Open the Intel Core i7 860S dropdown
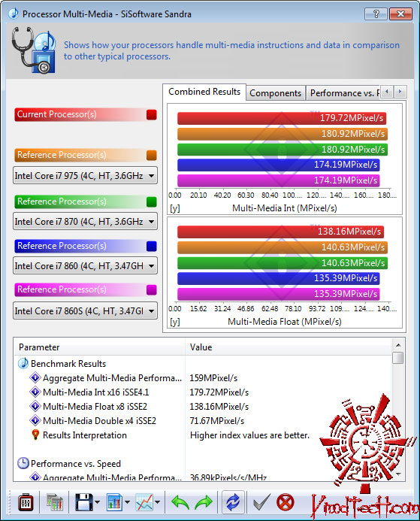Image resolution: width=420 pixels, height=521 pixels. [x=85, y=310]
